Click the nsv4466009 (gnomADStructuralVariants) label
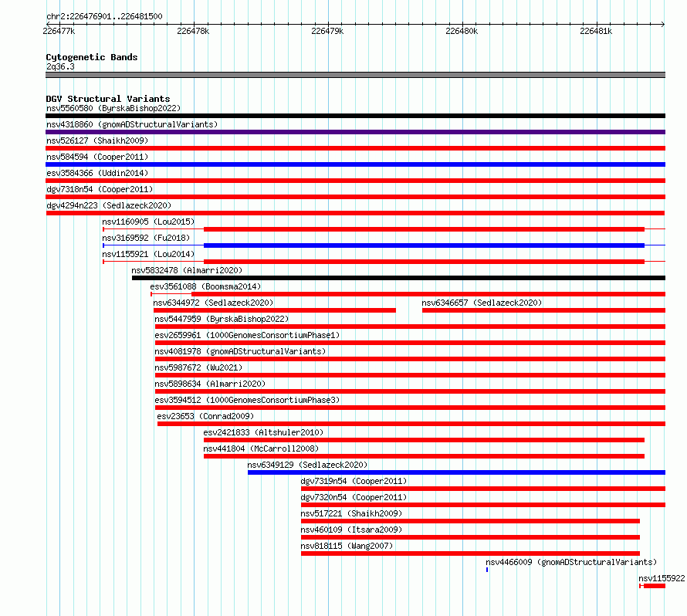 pyautogui.click(x=571, y=562)
